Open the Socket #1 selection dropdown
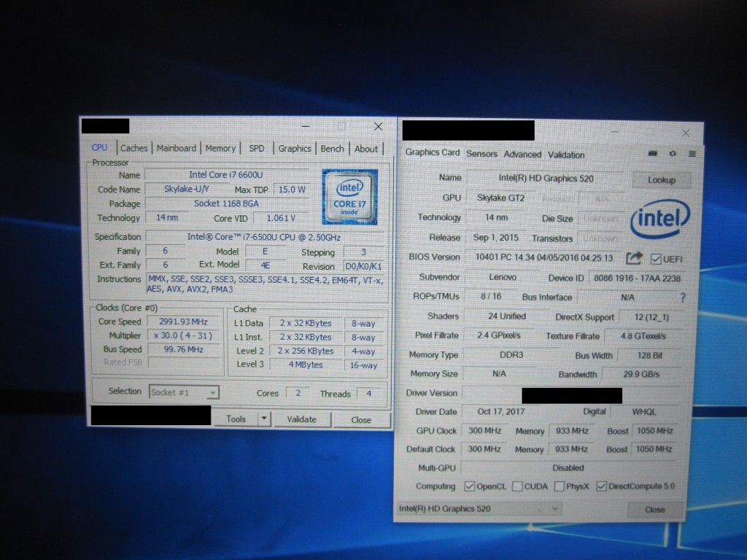747x560 pixels. tap(184, 392)
